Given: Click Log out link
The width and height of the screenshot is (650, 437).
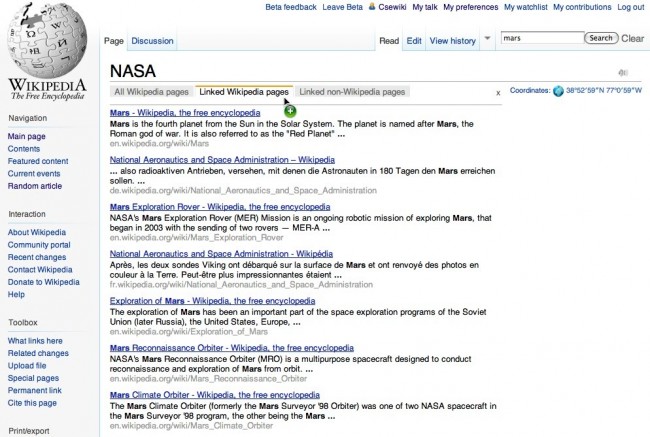Looking at the screenshot, I should (631, 7).
